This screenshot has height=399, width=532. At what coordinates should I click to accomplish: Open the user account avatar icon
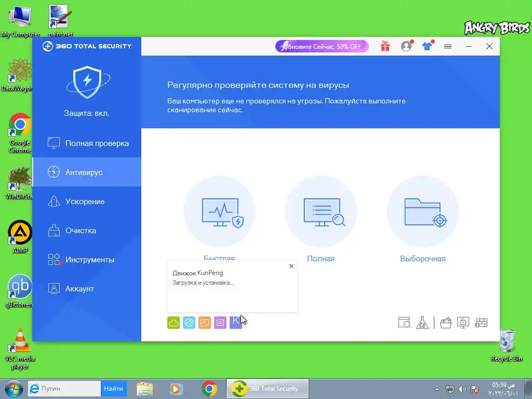coord(406,46)
